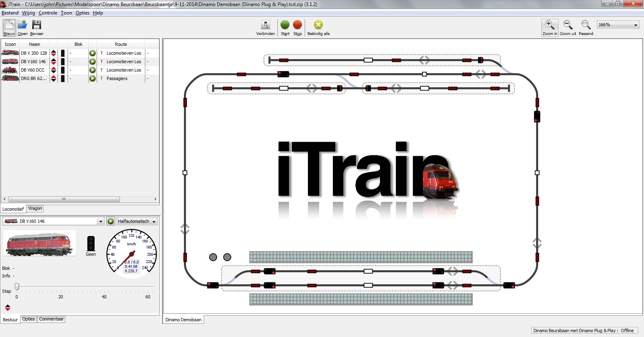644x337 pixels.
Task: Click the signal at bottom-left track corner
Action: [213, 286]
